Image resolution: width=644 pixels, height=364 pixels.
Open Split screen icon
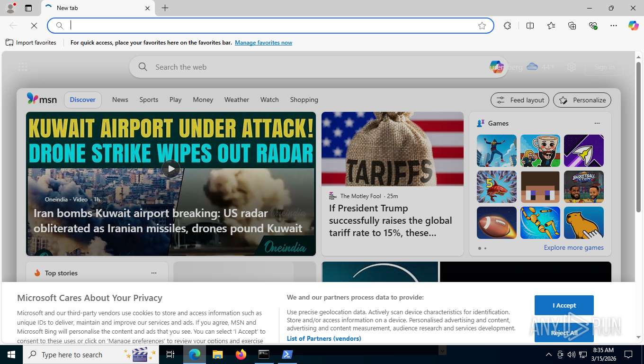coord(530,26)
